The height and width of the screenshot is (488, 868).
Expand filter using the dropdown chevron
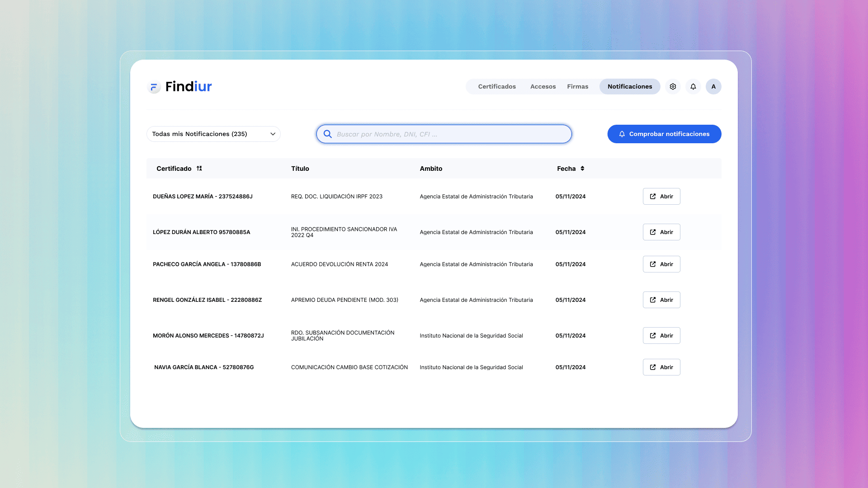click(273, 134)
